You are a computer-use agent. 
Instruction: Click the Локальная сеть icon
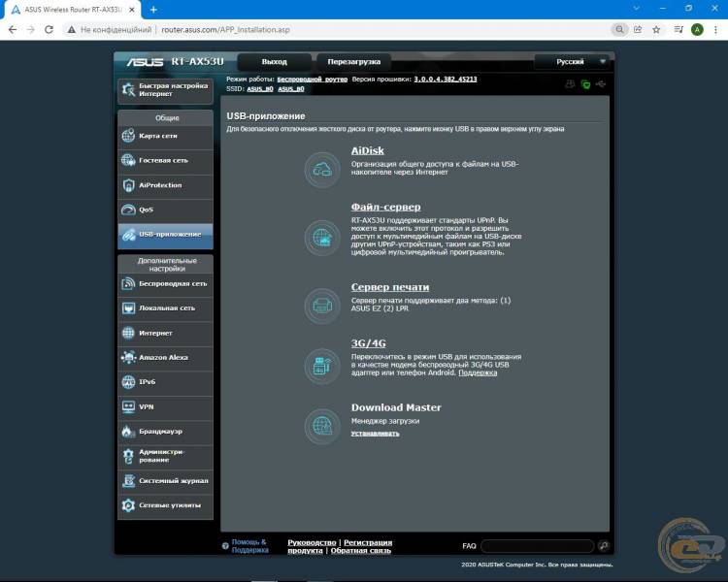tap(128, 308)
